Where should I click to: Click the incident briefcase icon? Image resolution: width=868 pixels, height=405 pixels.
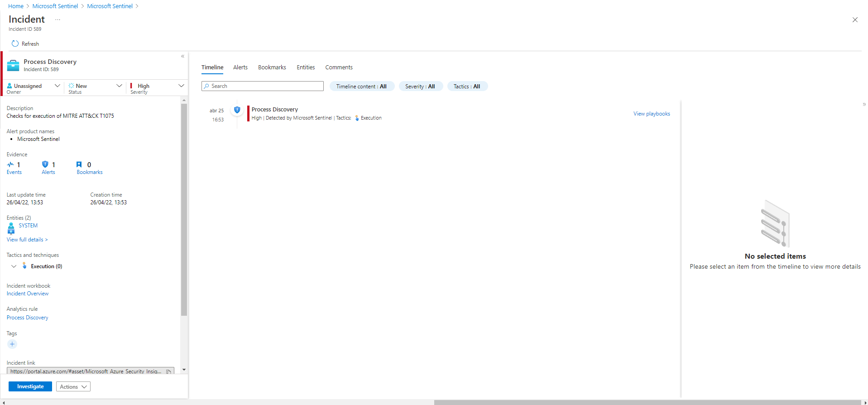point(13,66)
